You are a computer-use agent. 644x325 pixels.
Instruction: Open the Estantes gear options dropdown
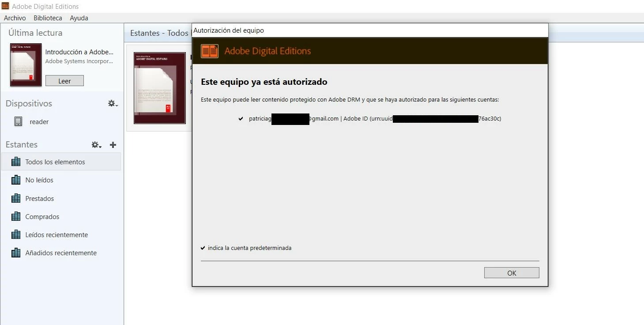[x=96, y=145]
